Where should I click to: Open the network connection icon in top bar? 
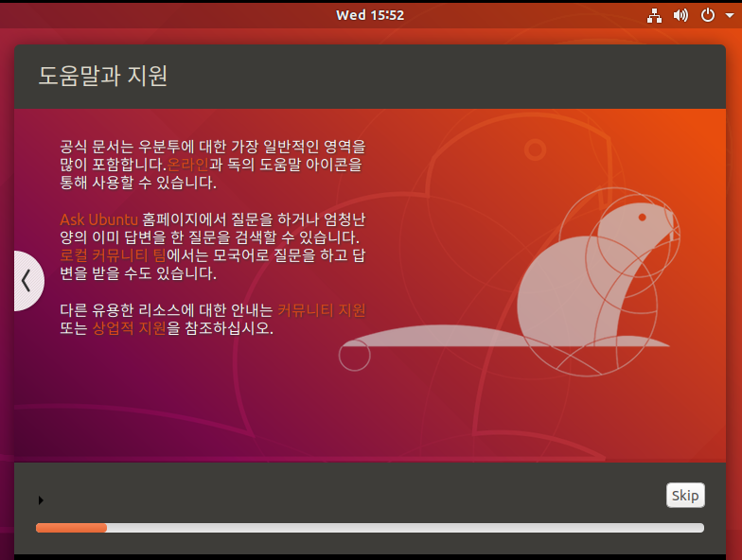click(x=654, y=15)
